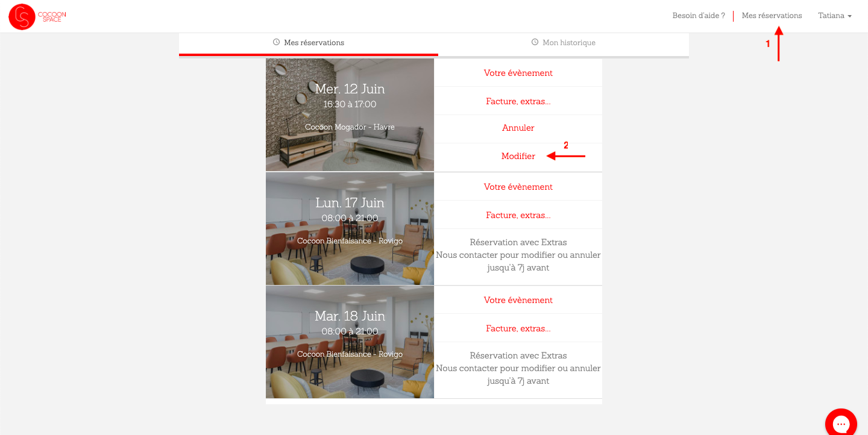Viewport: 868px width, 435px height.
Task: Open the chat bubble widget
Action: [841, 424]
